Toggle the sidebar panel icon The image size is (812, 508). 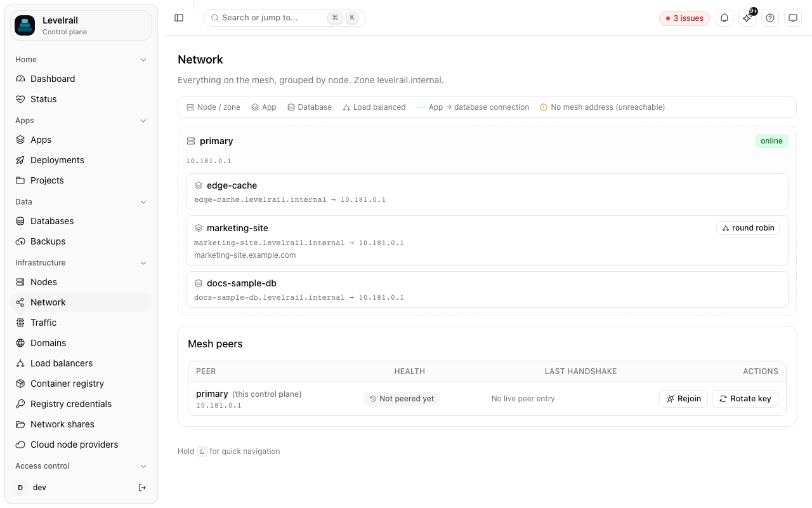[x=179, y=18]
